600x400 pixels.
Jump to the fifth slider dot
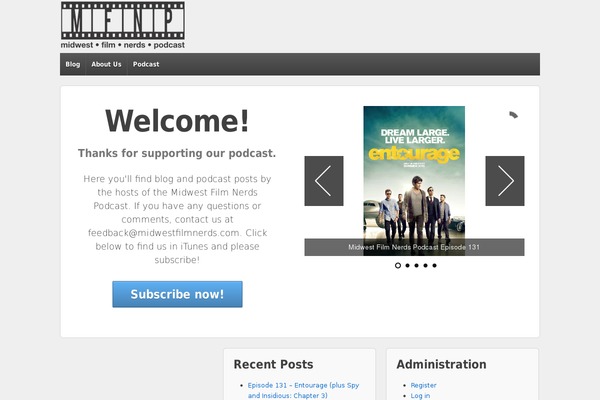[x=434, y=265]
